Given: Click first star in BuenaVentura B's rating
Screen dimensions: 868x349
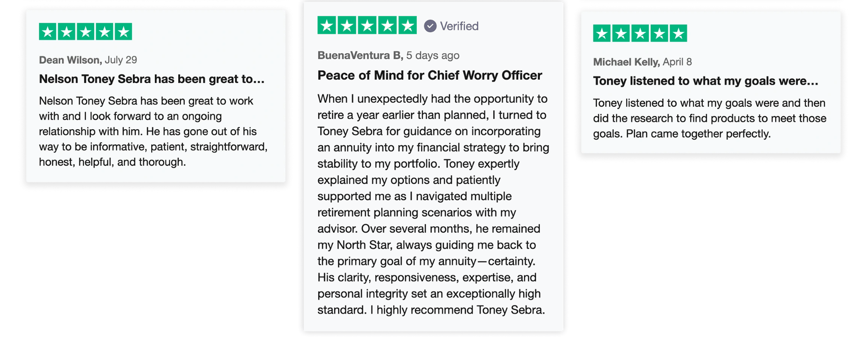Looking at the screenshot, I should click(x=327, y=25).
